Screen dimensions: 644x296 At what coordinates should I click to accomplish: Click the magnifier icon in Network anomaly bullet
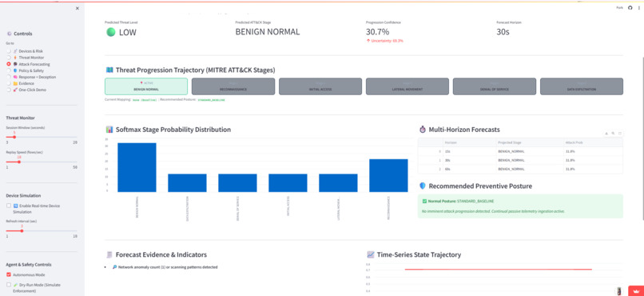[x=114, y=267]
